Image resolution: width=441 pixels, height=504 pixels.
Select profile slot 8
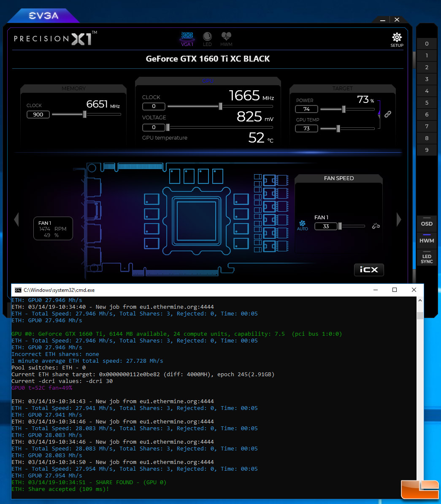[x=427, y=138]
